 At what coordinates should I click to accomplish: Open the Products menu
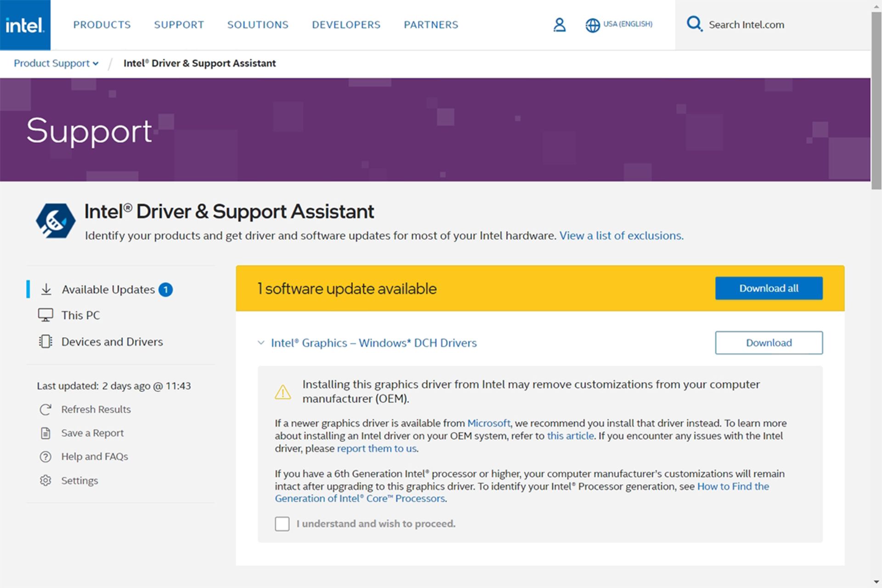[x=102, y=25]
